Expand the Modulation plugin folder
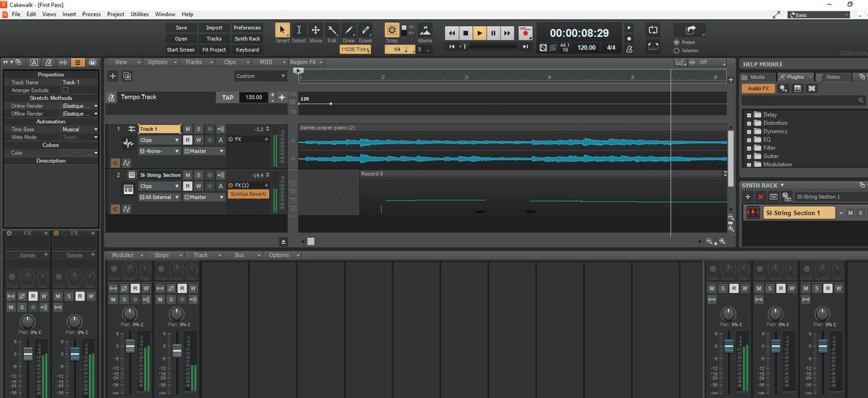This screenshot has height=398, width=868. click(x=749, y=164)
